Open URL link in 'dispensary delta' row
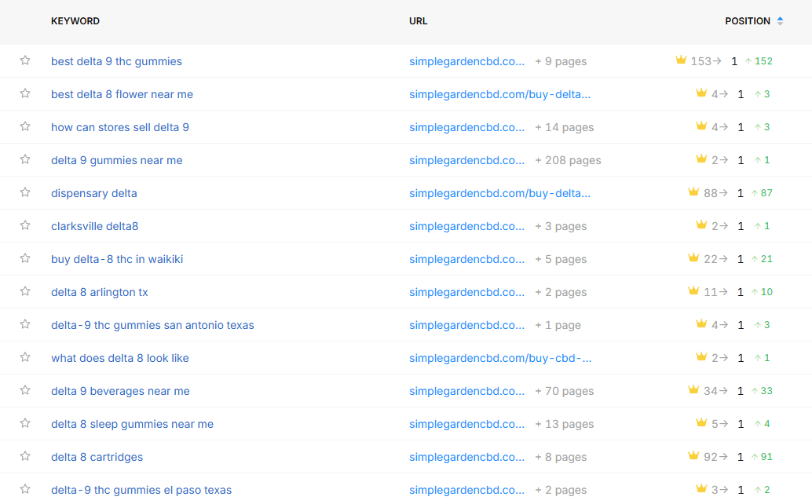 [499, 193]
